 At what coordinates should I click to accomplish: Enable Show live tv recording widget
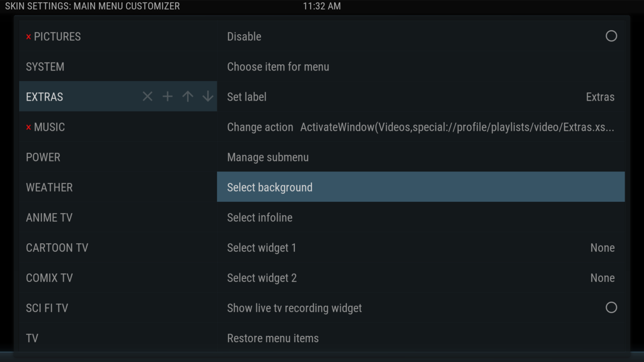click(610, 307)
